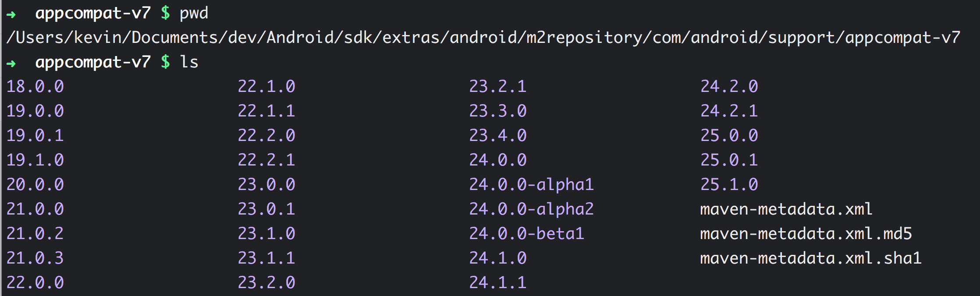The width and height of the screenshot is (980, 296).
Task: Click the 24.1.1 directory entry
Action: [x=498, y=283]
